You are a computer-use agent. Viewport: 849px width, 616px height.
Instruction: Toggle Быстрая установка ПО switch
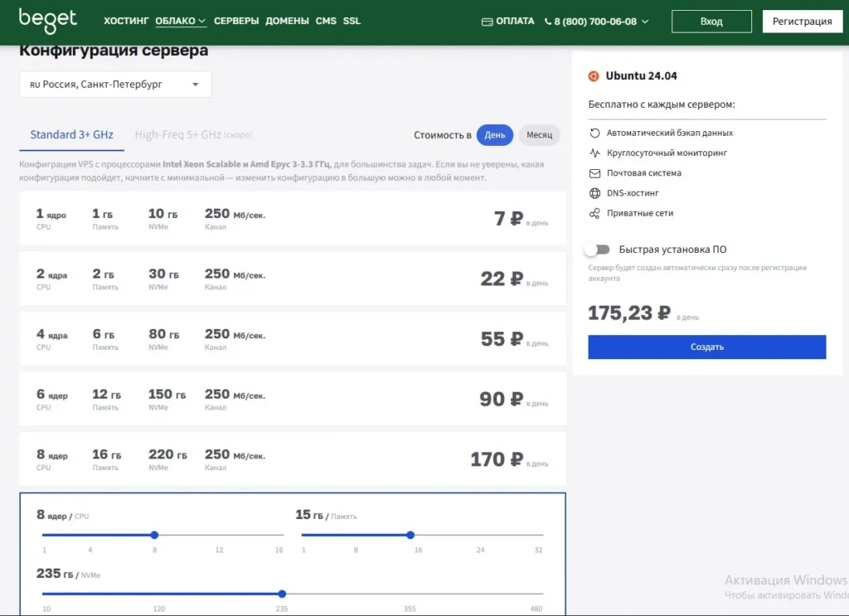(x=597, y=250)
